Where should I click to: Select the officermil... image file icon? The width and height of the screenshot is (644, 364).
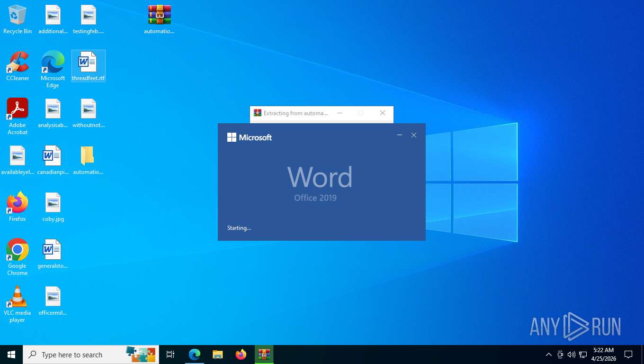pyautogui.click(x=53, y=301)
